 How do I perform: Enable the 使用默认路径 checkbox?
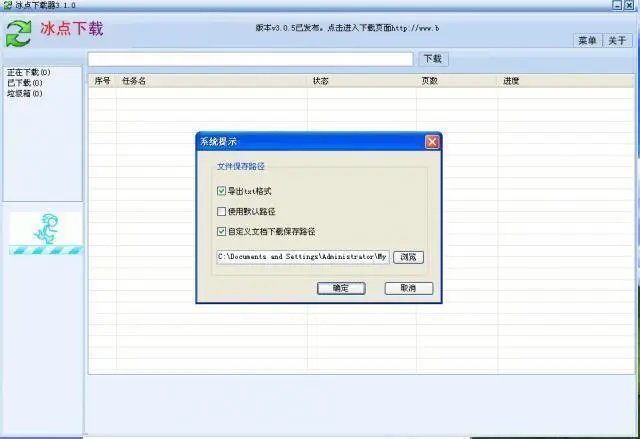[x=221, y=211]
